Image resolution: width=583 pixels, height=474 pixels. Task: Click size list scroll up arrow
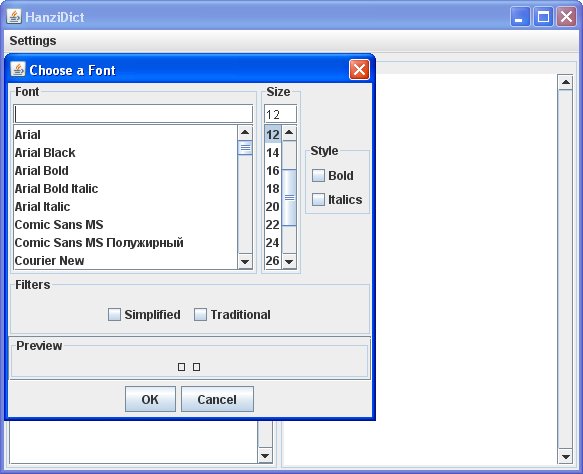(x=289, y=133)
